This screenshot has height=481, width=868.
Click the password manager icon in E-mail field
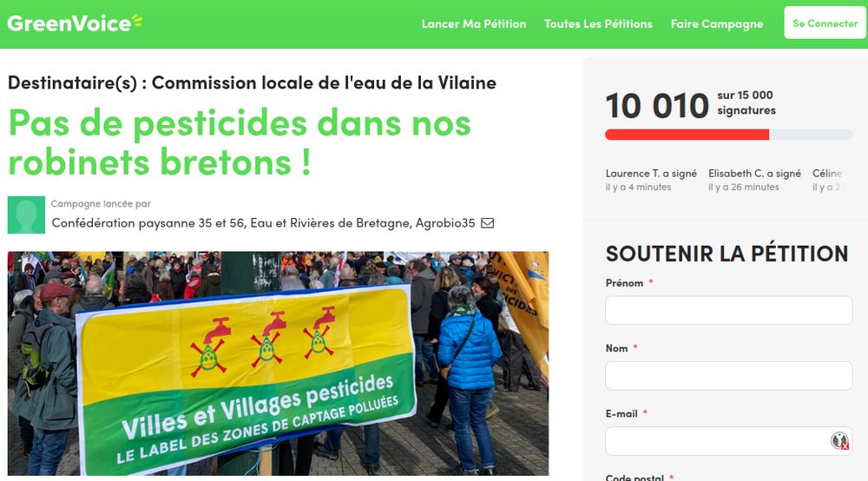point(839,440)
